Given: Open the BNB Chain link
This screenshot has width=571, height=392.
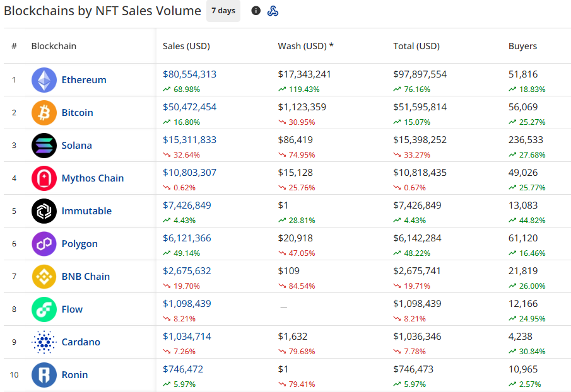Looking at the screenshot, I should coord(86,277).
